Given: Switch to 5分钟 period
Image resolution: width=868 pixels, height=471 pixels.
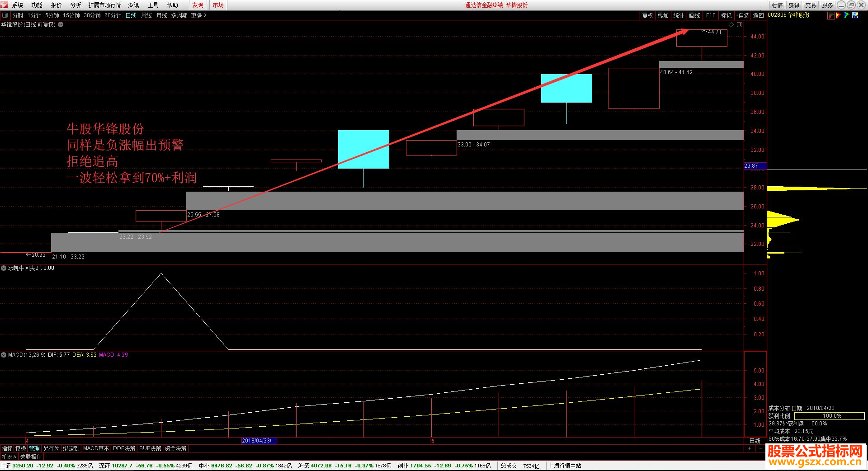Looking at the screenshot, I should [x=52, y=15].
